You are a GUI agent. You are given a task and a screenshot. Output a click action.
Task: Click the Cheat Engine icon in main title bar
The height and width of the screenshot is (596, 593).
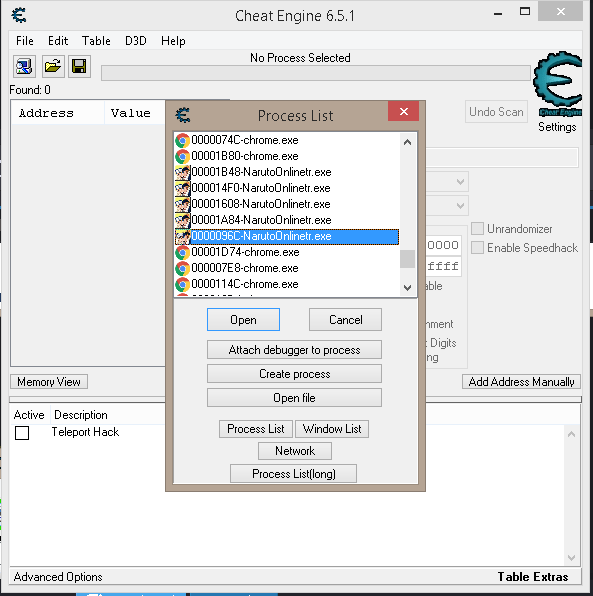(19, 16)
